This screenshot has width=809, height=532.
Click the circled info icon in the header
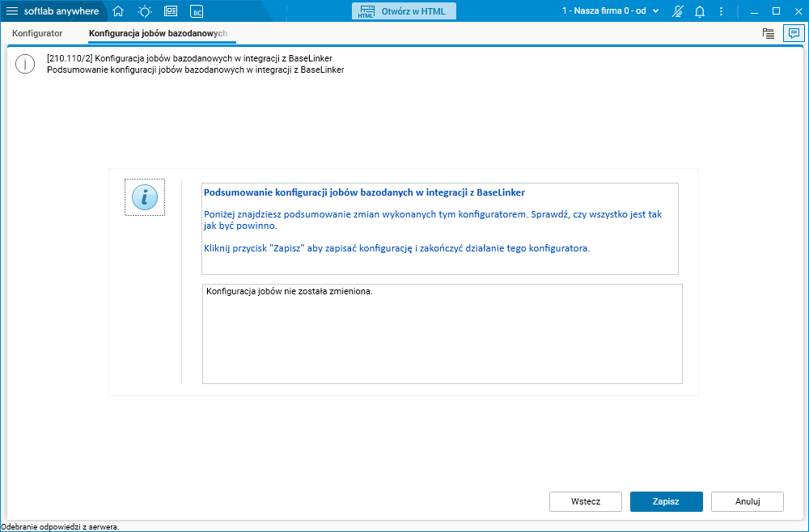[x=25, y=64]
